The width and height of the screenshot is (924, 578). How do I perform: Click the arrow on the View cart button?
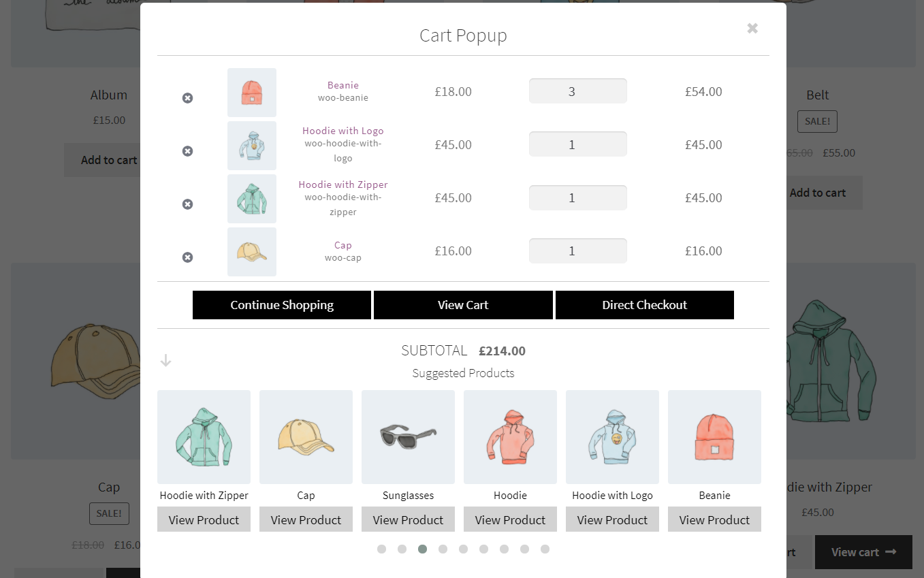click(891, 552)
